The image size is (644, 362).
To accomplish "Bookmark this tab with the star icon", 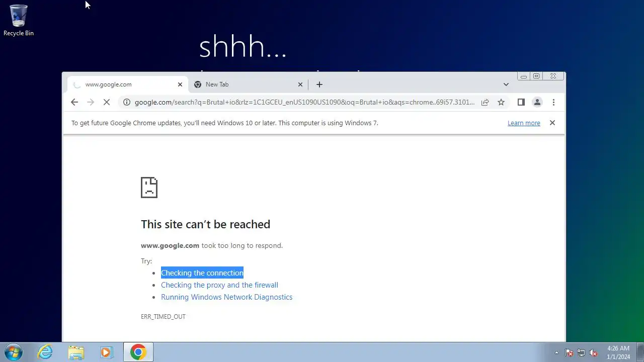I will coord(501,102).
